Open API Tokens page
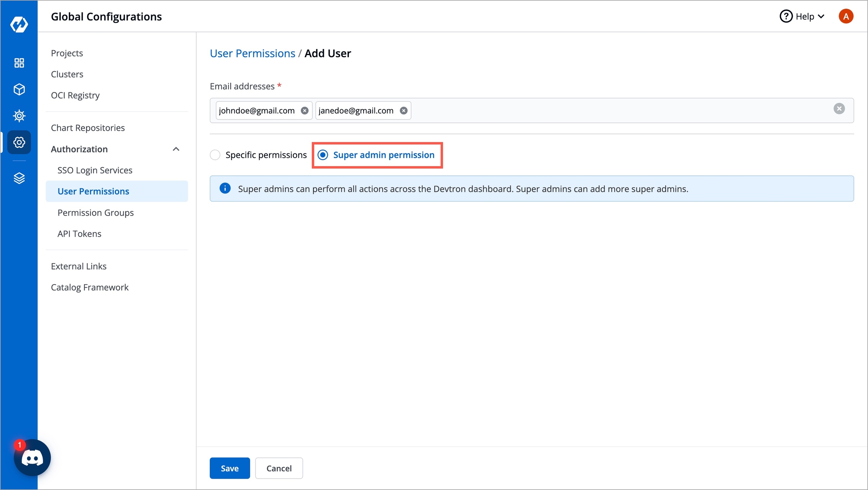 pyautogui.click(x=79, y=234)
